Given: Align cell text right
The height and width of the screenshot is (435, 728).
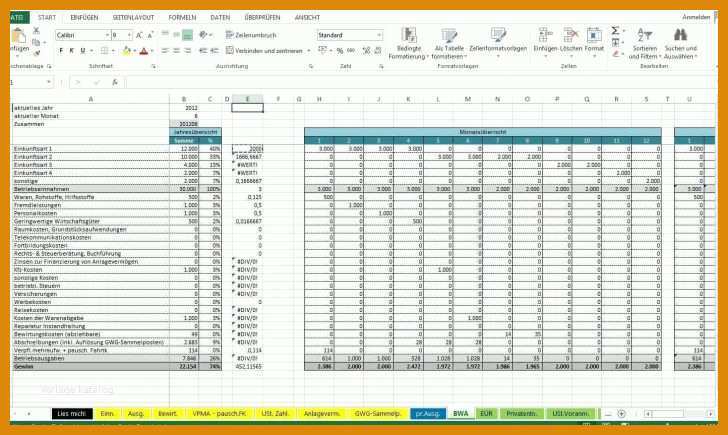Looking at the screenshot, I should (x=188, y=51).
